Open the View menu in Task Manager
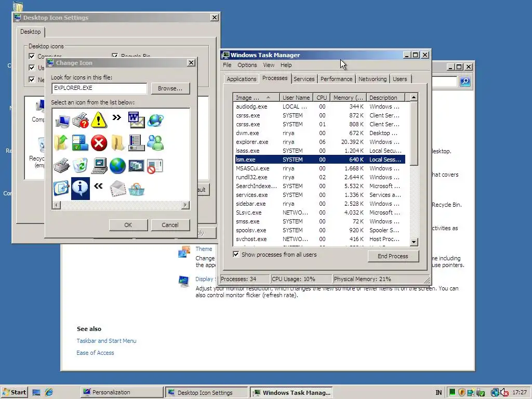Screen dimensions: 532x399 pos(269,65)
